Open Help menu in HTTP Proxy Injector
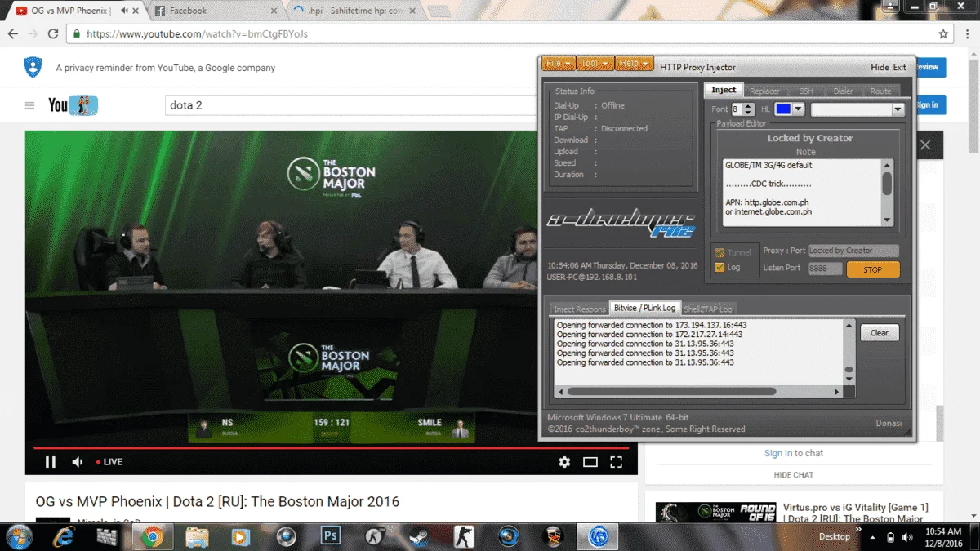This screenshot has height=551, width=980. [634, 64]
